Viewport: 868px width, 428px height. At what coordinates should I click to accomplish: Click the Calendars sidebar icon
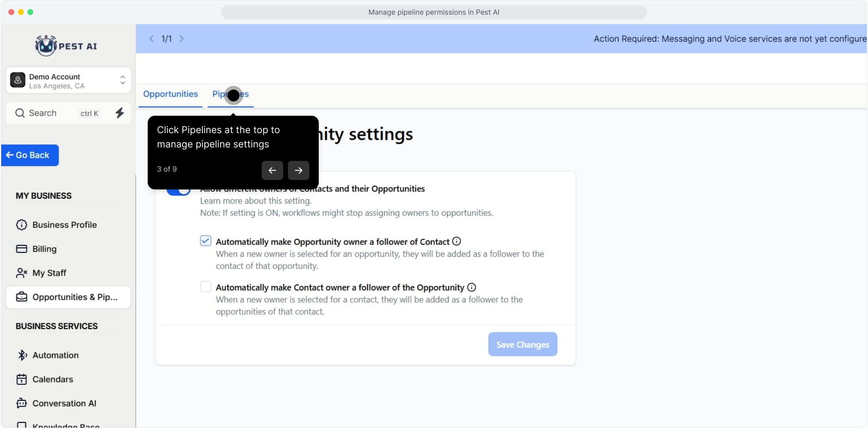pyautogui.click(x=21, y=379)
